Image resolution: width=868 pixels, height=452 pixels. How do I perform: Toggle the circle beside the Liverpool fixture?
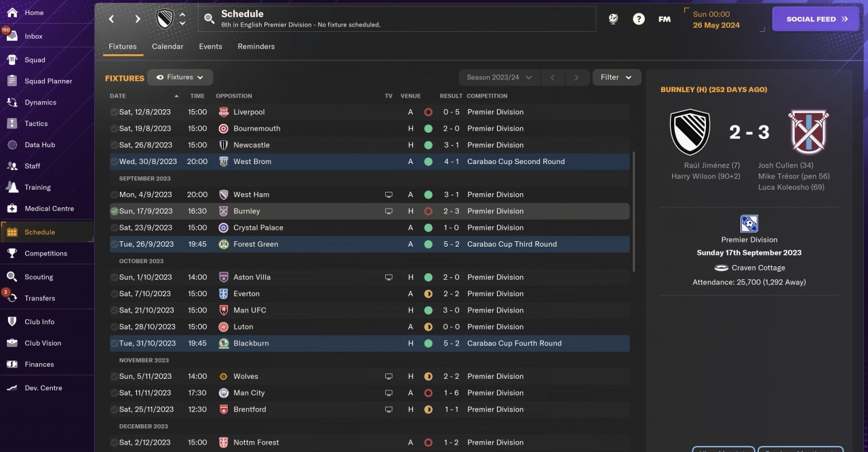[114, 112]
